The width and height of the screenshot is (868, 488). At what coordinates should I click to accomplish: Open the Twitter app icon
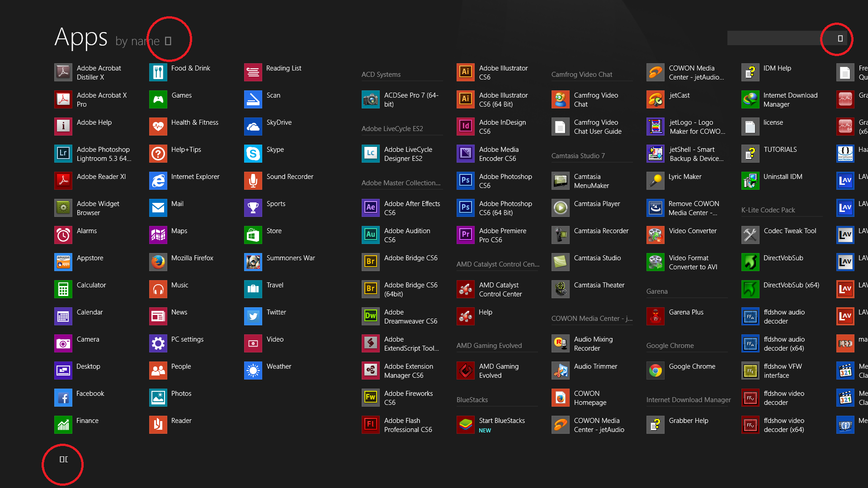click(x=253, y=316)
